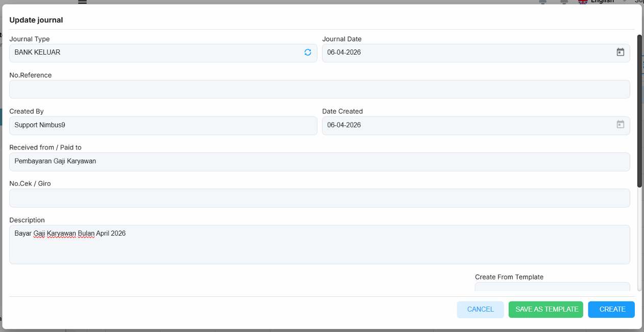This screenshot has width=644, height=332.
Task: Click the Date Created calendar icon
Action: (x=621, y=124)
